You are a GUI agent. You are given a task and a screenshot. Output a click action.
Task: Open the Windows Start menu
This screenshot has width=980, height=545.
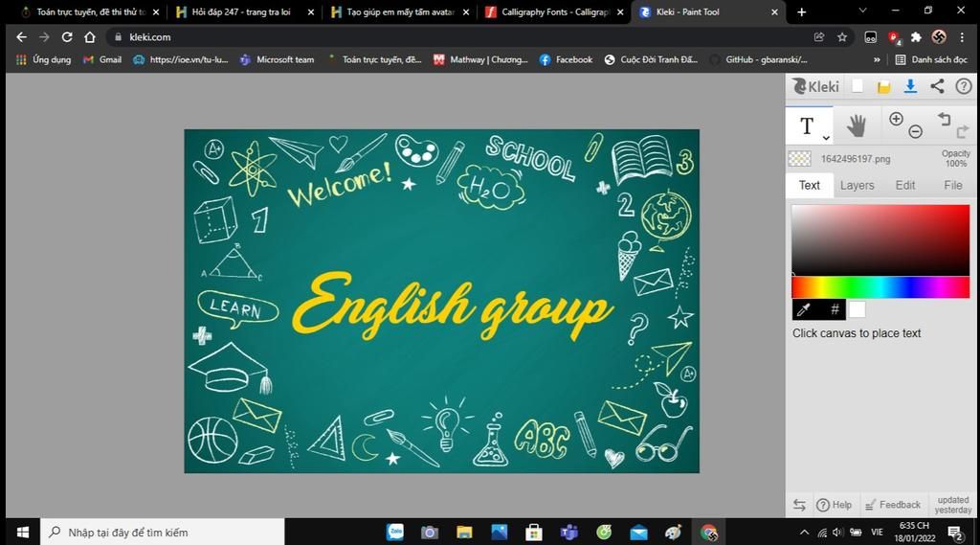click(23, 532)
